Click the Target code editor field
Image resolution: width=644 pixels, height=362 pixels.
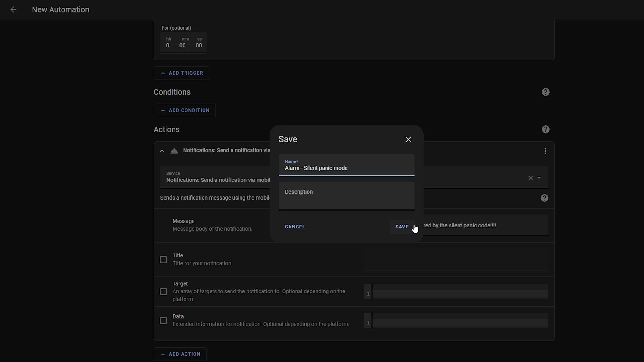456,292
